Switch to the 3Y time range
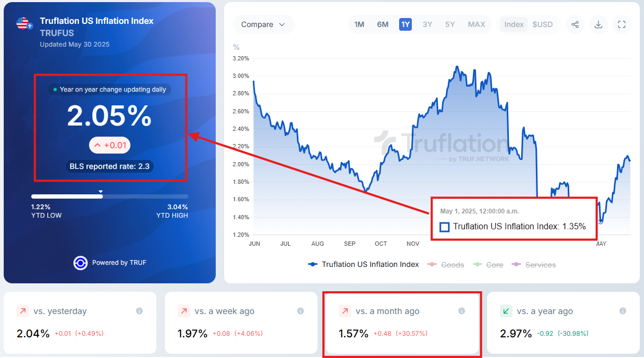Screen dimensions: 644x358 tap(427, 24)
